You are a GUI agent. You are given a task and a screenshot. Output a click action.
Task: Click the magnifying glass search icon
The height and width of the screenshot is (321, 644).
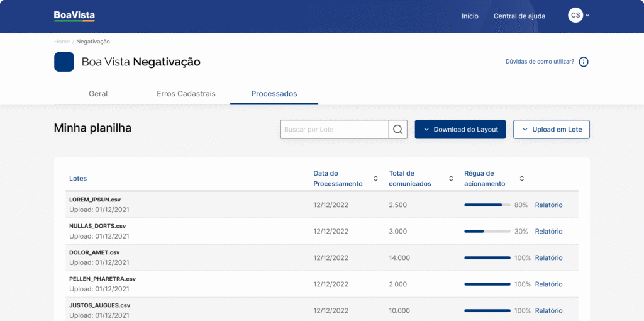(x=397, y=130)
